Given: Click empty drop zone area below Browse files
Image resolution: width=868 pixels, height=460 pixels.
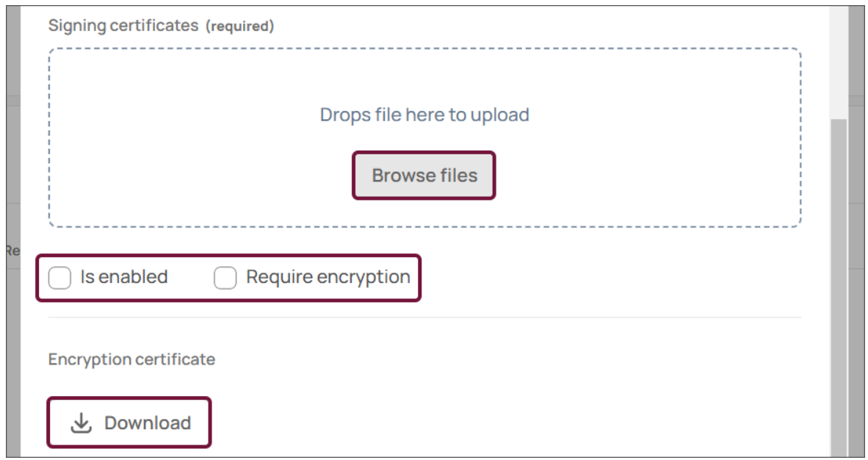Looking at the screenshot, I should coord(424,212).
